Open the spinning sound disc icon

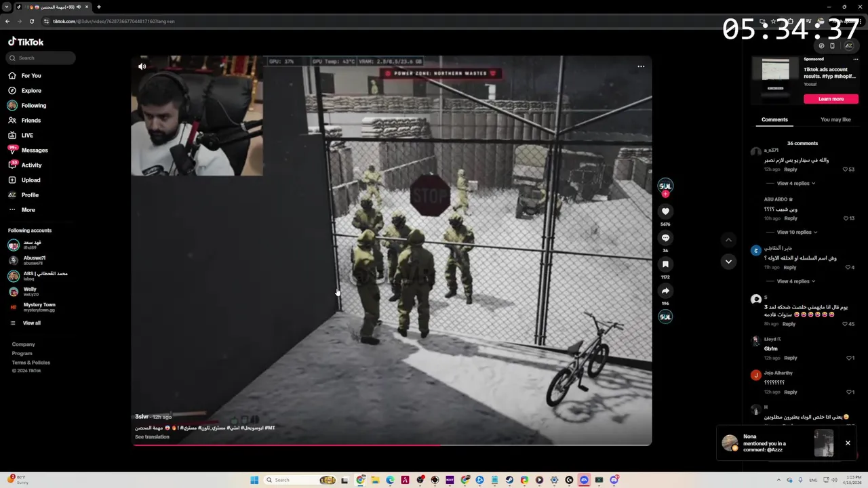coord(665,317)
